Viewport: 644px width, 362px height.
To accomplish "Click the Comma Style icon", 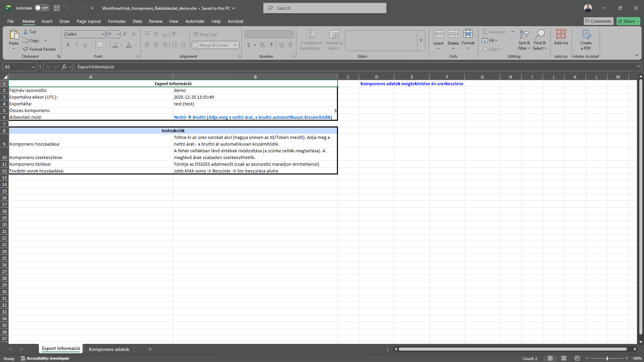I will coord(271,45).
